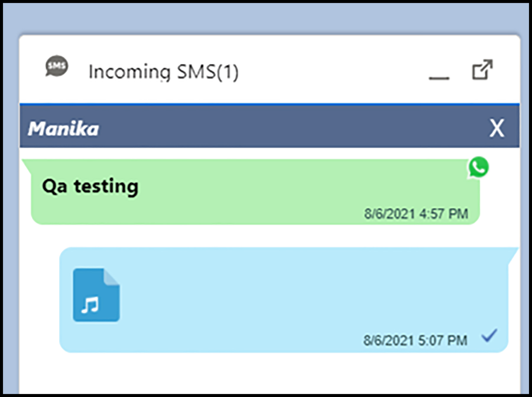This screenshot has height=397, width=532.
Task: Click the Incoming SMS(1) title
Action: [x=163, y=72]
